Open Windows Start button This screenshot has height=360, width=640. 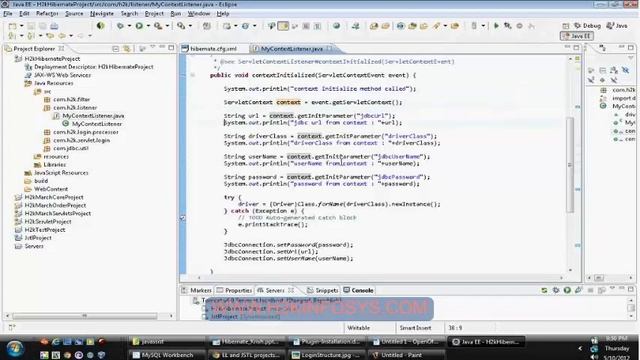click(15, 349)
